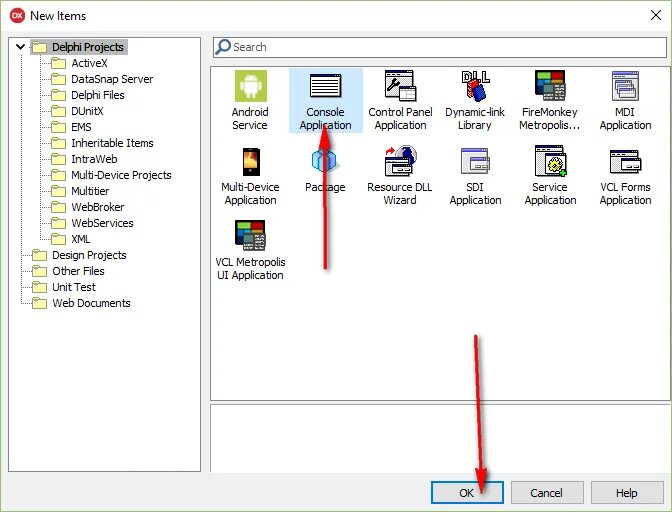Select Web Documents in the tree

click(81, 303)
